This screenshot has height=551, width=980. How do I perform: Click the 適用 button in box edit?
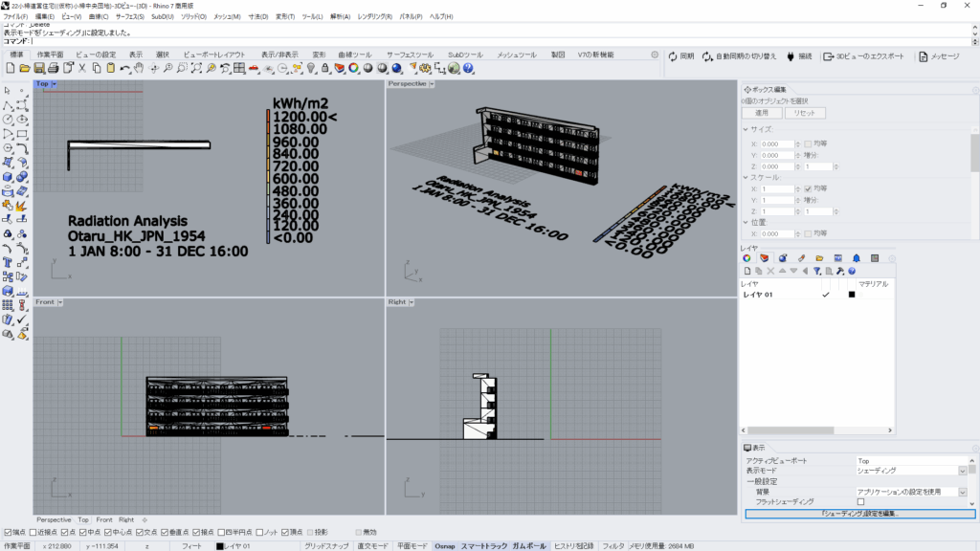pyautogui.click(x=763, y=113)
